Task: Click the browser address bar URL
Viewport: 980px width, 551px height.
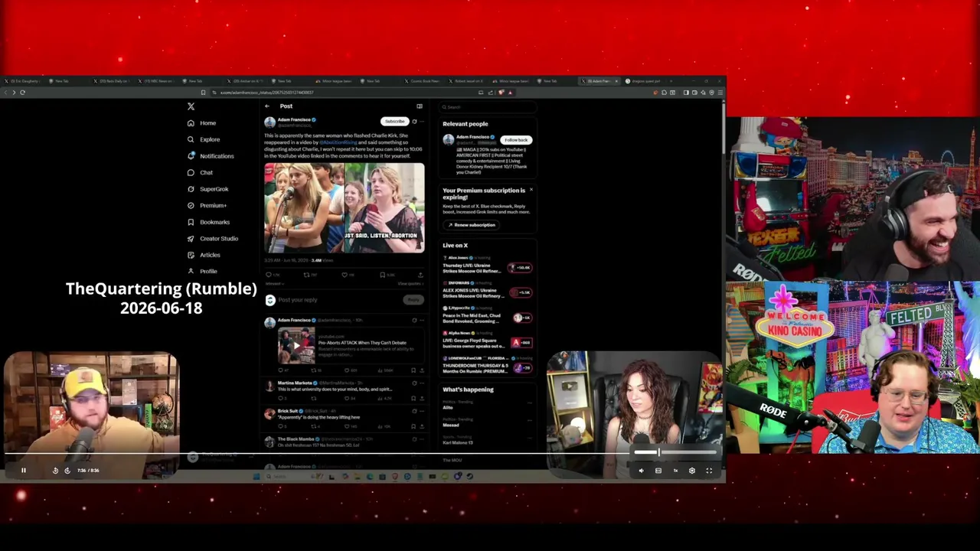Action: 266,93
